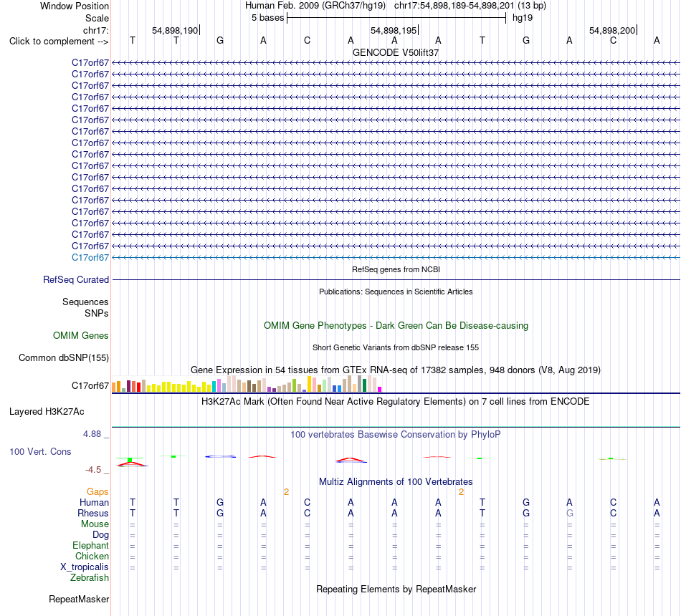Viewport: 681px width, 616px height.
Task: Click the -4.5 lower PhyloP scale value
Action: pos(93,470)
